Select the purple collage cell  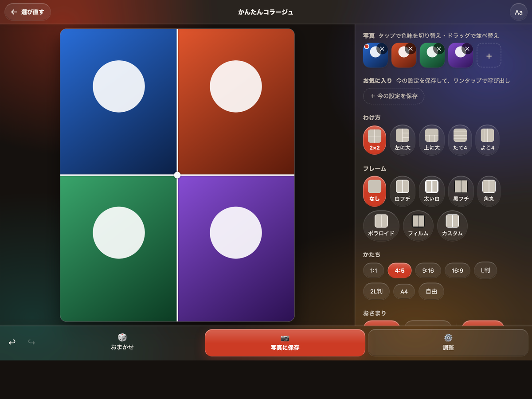tap(236, 249)
